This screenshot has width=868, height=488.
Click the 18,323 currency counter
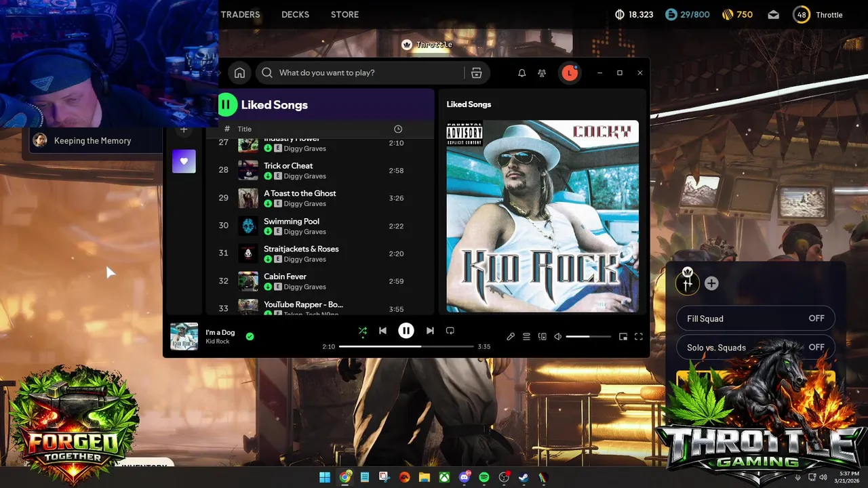(634, 14)
